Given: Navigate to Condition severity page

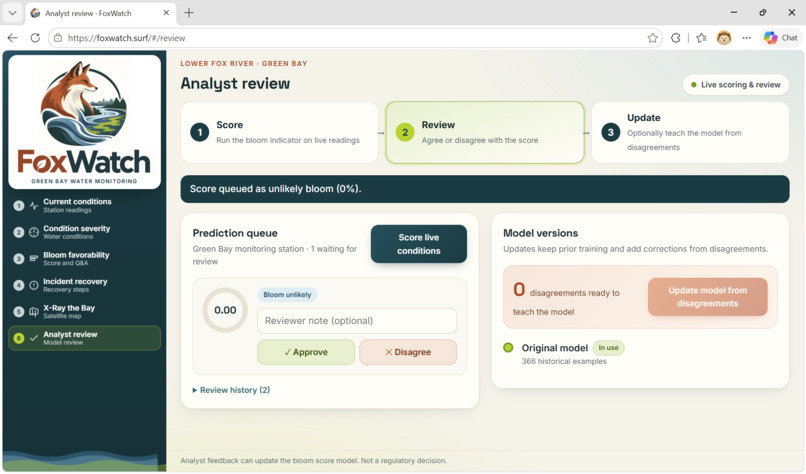Looking at the screenshot, I should [84, 232].
